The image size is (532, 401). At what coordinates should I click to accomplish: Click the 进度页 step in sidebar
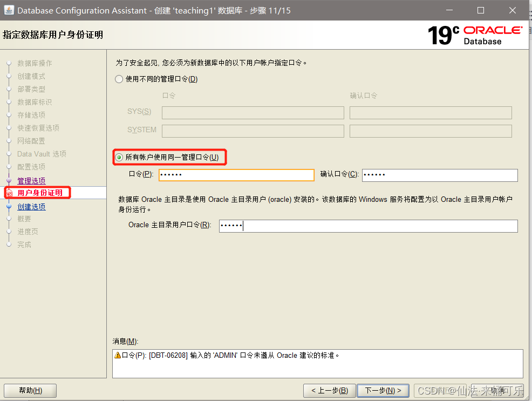tap(28, 232)
